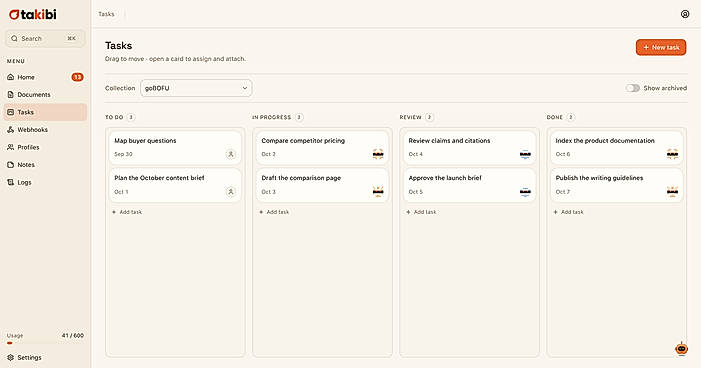Viewport: 701px width, 368px height.
Task: Add task in the Done column
Action: tap(568, 212)
